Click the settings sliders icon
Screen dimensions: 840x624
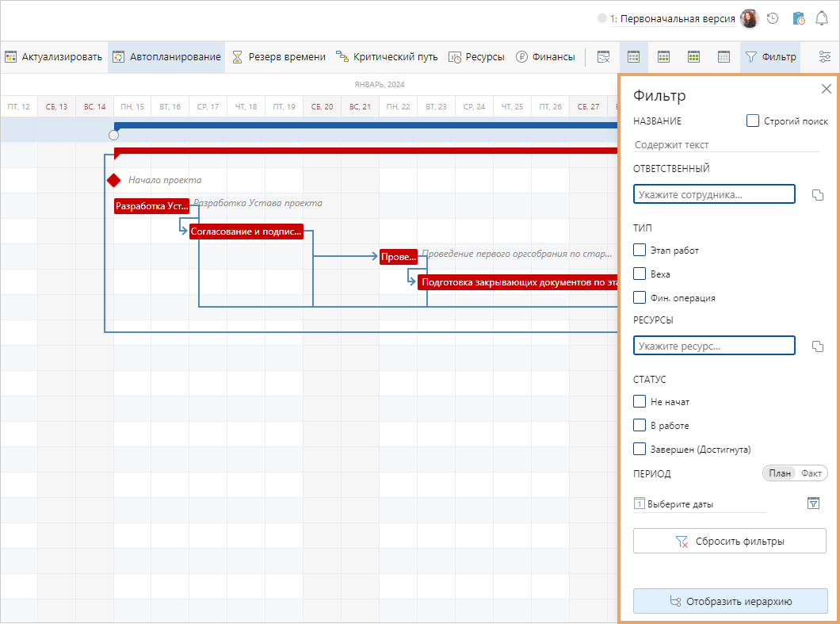tap(825, 57)
